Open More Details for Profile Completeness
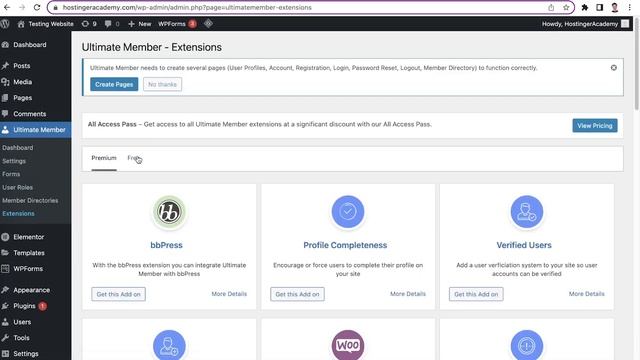640x360 pixels. 408,294
